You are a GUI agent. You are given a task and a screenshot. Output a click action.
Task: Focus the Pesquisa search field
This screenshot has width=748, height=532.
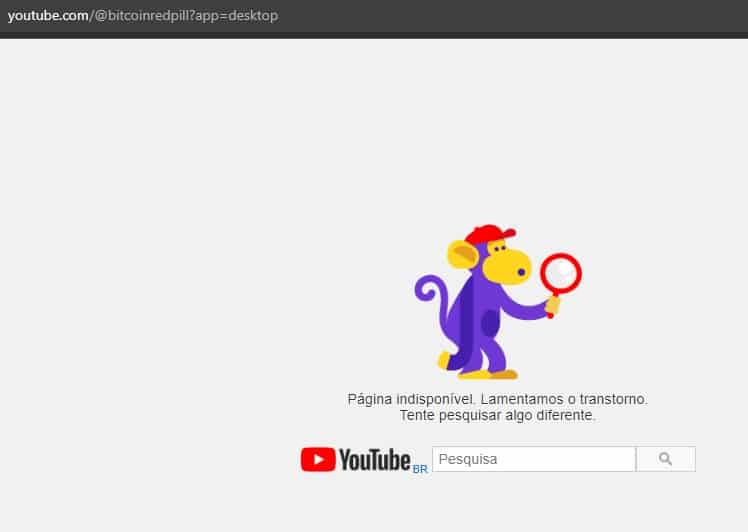click(x=534, y=459)
